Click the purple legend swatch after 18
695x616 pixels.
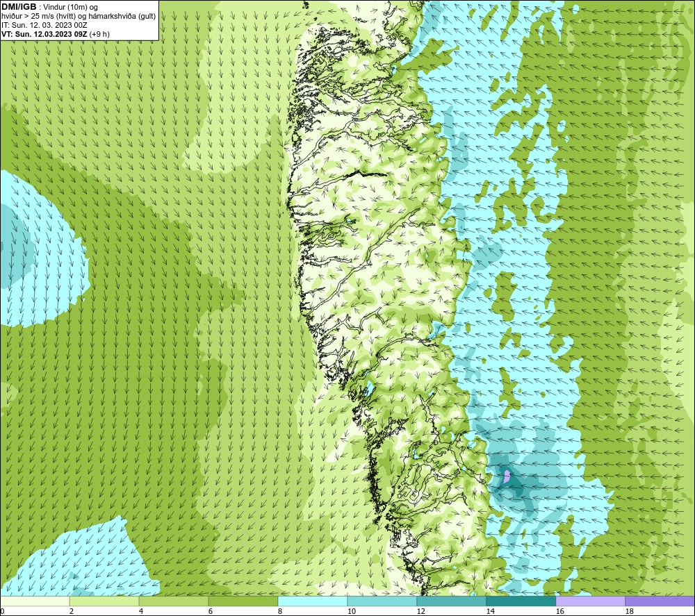(660, 601)
